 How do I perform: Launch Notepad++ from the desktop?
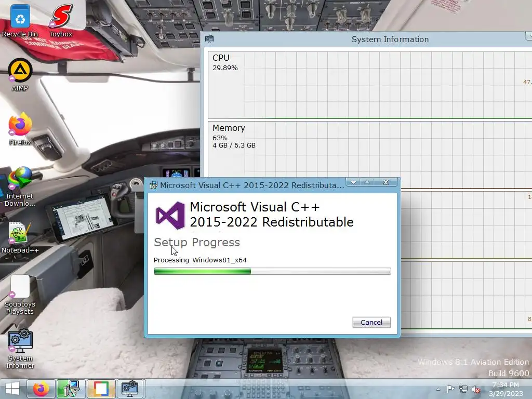pyautogui.click(x=20, y=237)
